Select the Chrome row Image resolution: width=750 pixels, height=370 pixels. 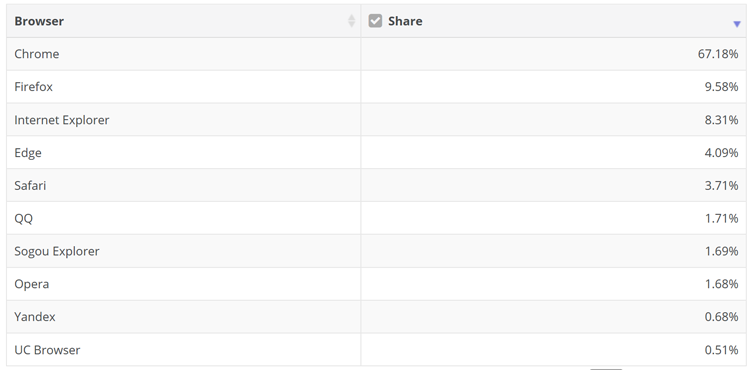click(x=376, y=54)
